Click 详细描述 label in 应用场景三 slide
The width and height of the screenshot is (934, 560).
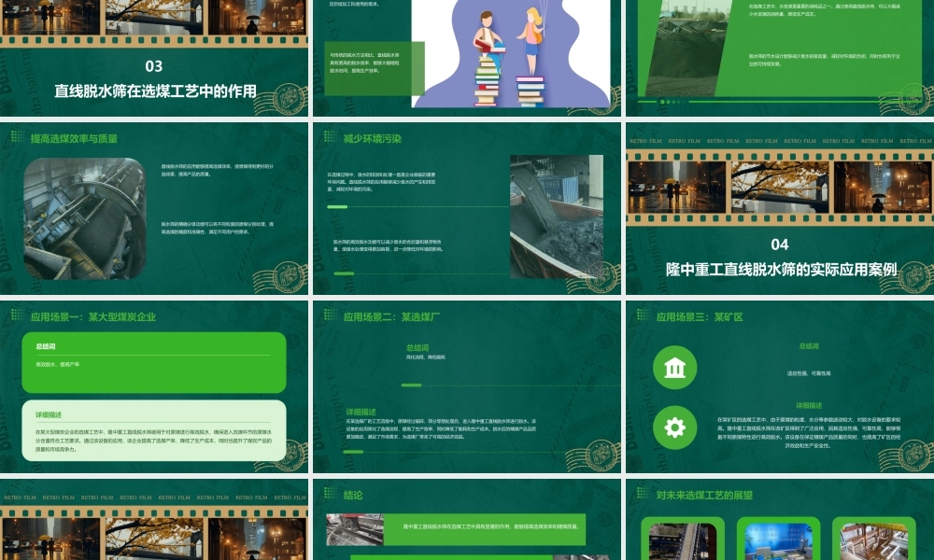(808, 405)
